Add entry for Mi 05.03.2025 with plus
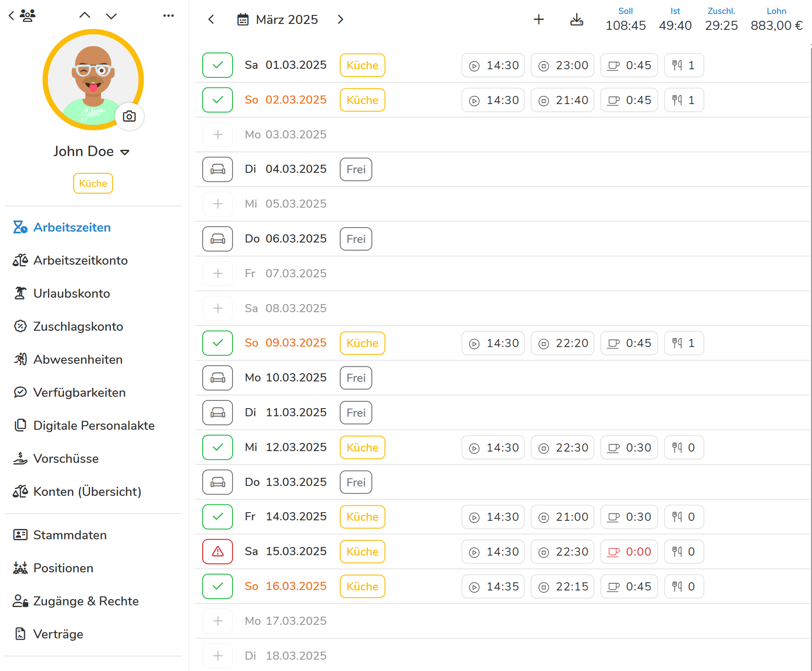 218,204
